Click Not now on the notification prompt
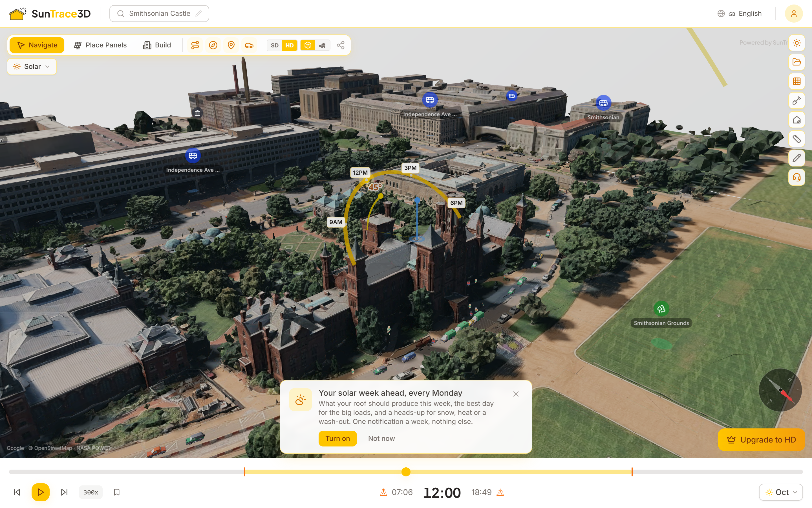The width and height of the screenshot is (812, 508). tap(381, 439)
